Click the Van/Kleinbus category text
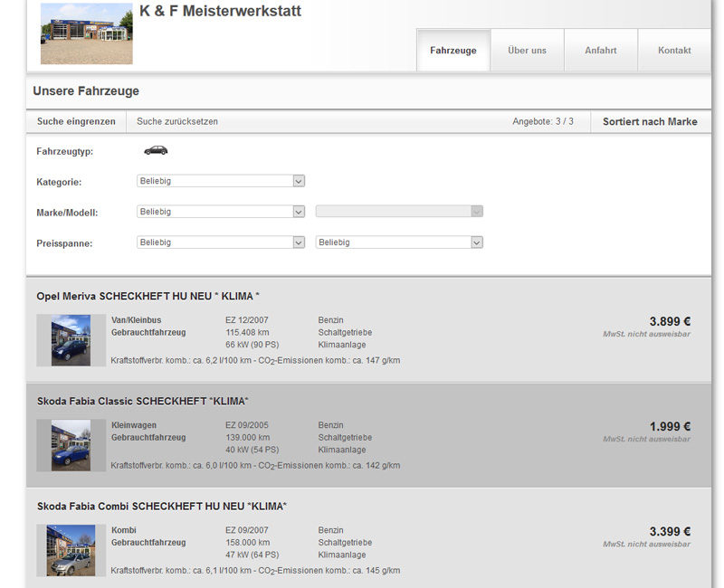The width and height of the screenshot is (724, 588). click(x=137, y=320)
